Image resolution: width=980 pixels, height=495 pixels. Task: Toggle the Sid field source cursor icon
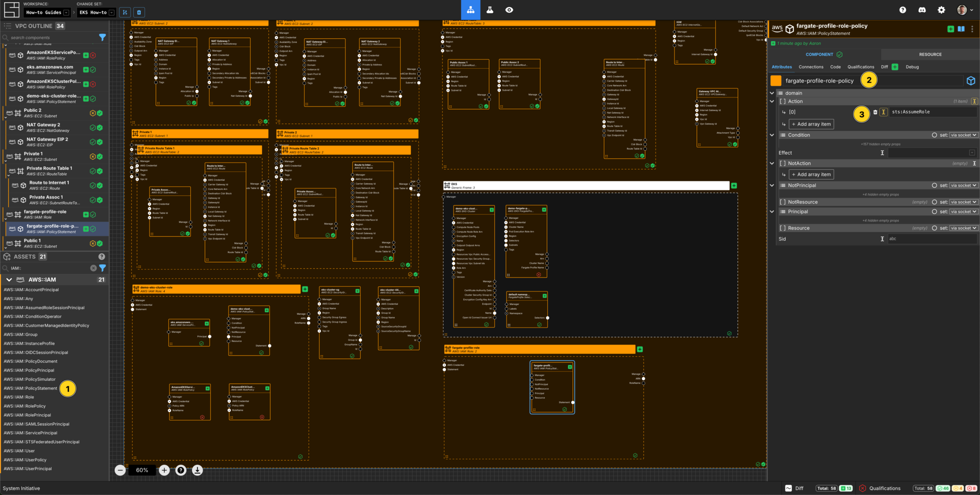882,239
